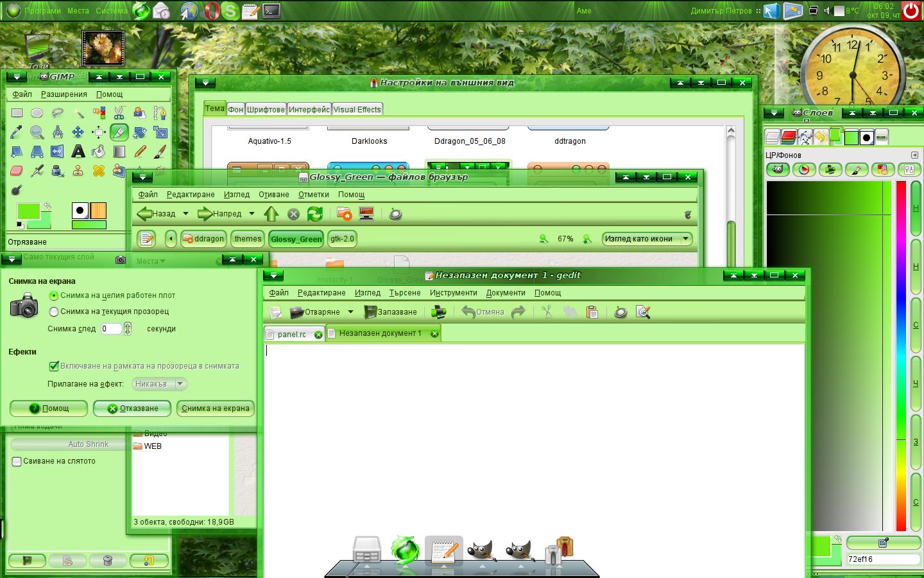This screenshot has width=924, height=578.
Task: Toggle the text location bar button in file browser
Action: pos(146,239)
